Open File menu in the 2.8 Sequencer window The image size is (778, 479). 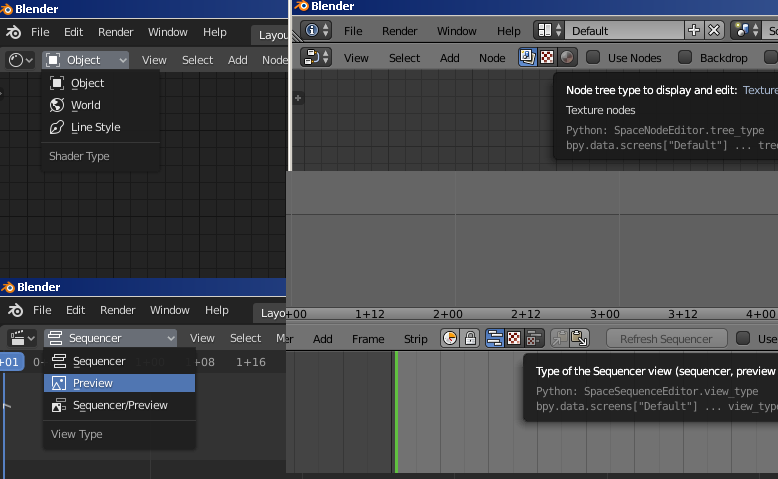point(42,310)
